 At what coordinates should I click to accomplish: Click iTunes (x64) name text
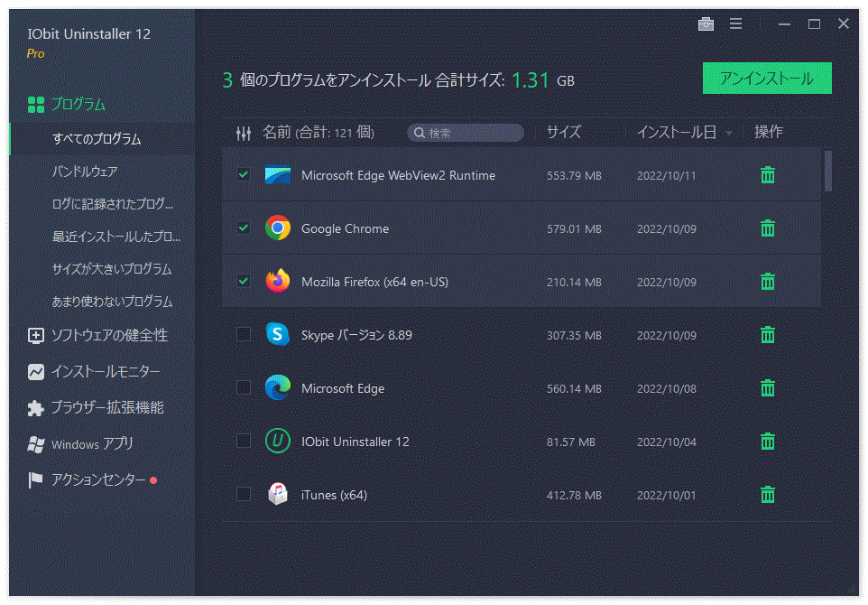[334, 495]
